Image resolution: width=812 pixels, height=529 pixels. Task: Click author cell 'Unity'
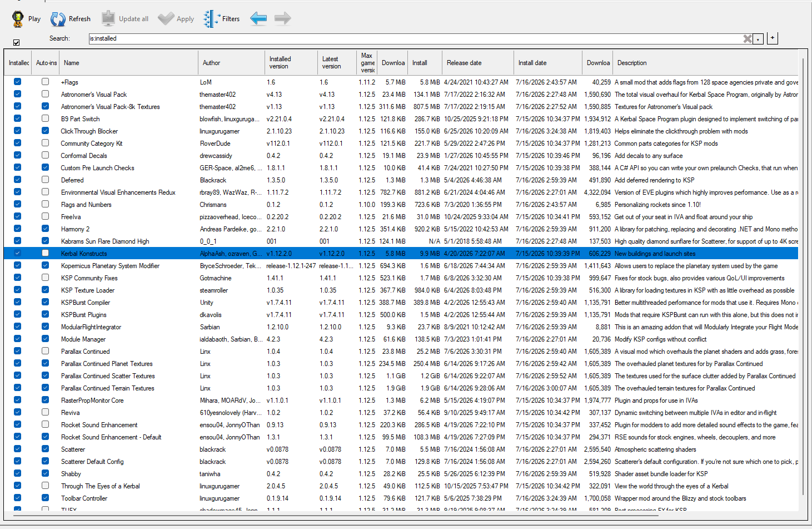pyautogui.click(x=207, y=303)
